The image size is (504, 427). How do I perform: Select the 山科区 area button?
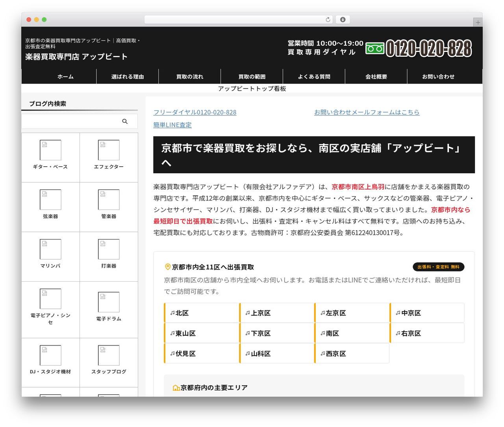[x=276, y=353]
